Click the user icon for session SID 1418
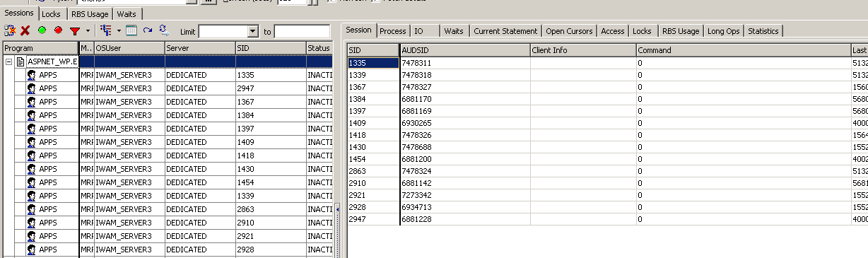 [x=31, y=156]
